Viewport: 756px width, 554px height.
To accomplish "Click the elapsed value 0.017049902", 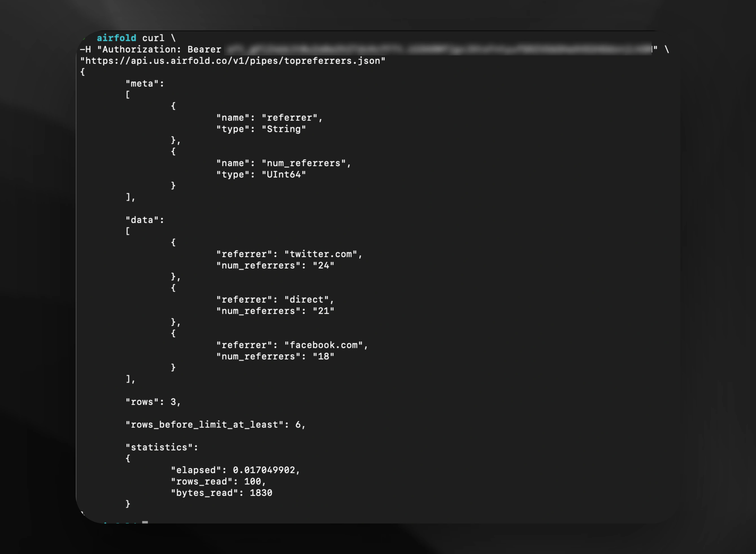I will [264, 470].
